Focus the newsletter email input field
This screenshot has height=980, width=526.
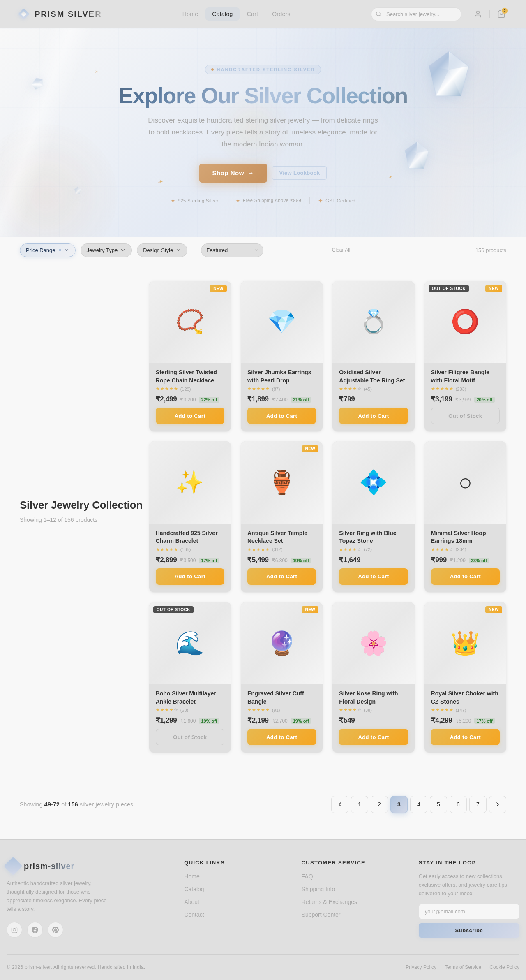click(x=469, y=911)
